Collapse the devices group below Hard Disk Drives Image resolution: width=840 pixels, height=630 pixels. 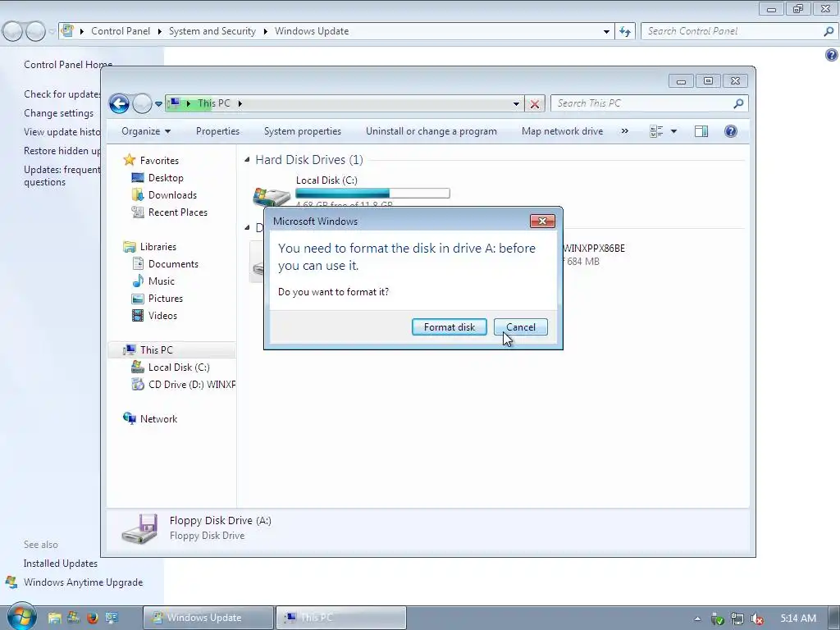click(247, 228)
